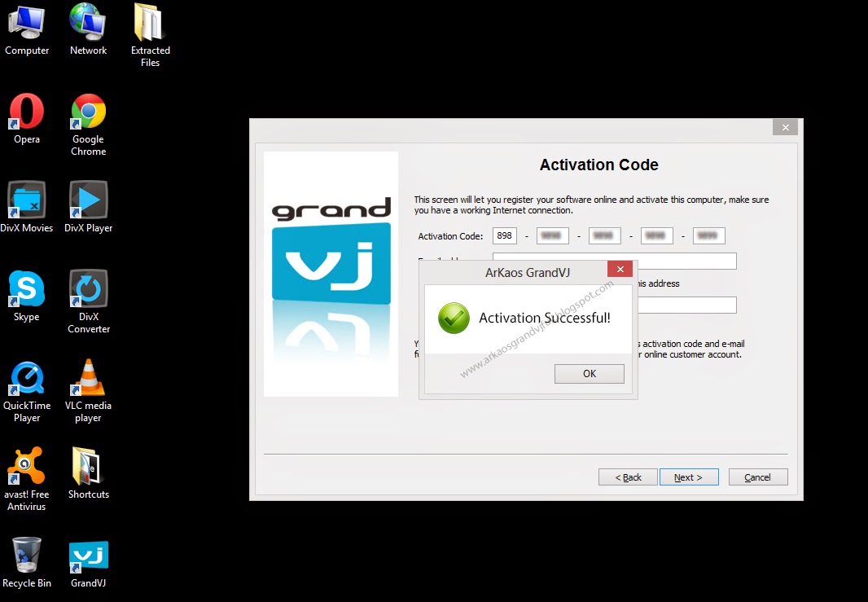Click the confirm address input field
This screenshot has height=602, width=868.
pos(687,305)
